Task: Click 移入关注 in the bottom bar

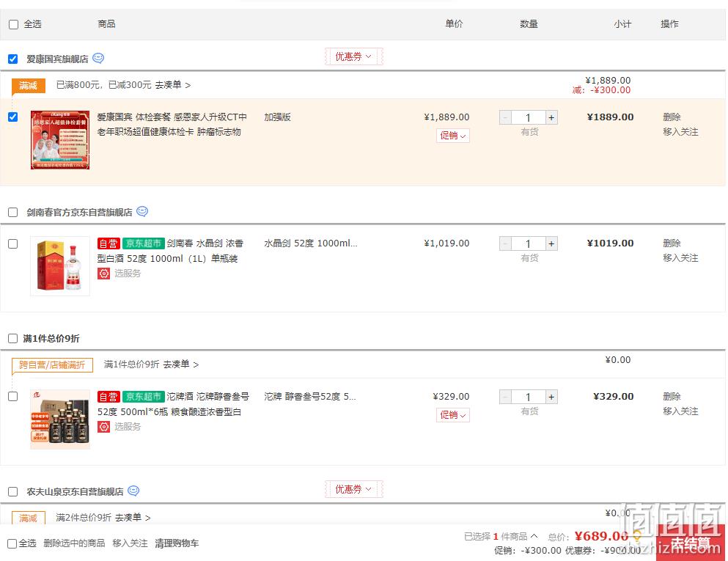Action: [130, 543]
